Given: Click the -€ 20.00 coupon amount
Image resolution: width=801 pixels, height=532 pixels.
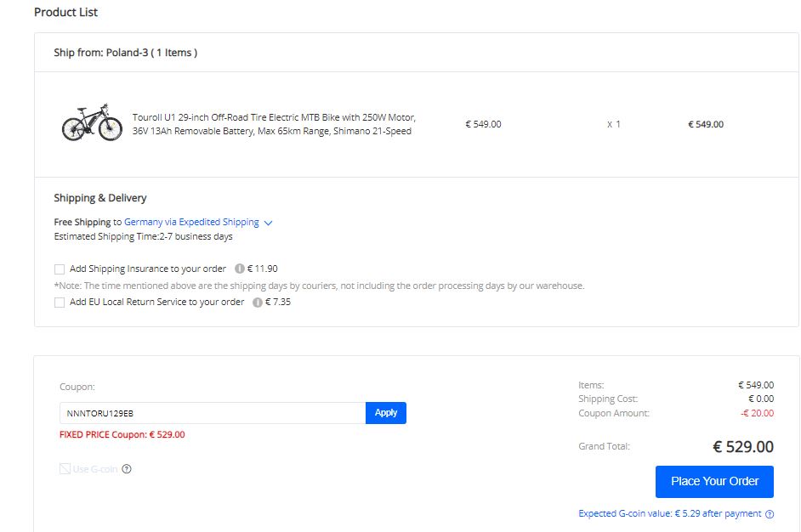Looking at the screenshot, I should (756, 413).
